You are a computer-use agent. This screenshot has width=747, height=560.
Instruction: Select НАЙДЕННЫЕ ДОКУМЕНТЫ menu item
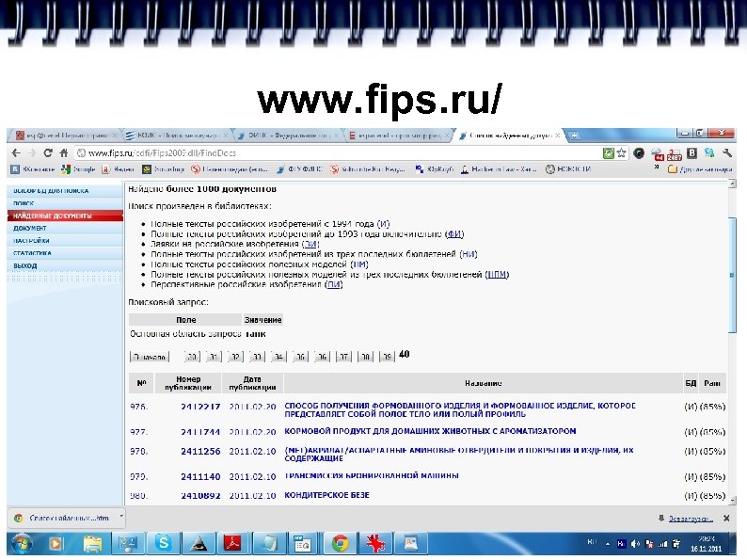click(x=65, y=216)
